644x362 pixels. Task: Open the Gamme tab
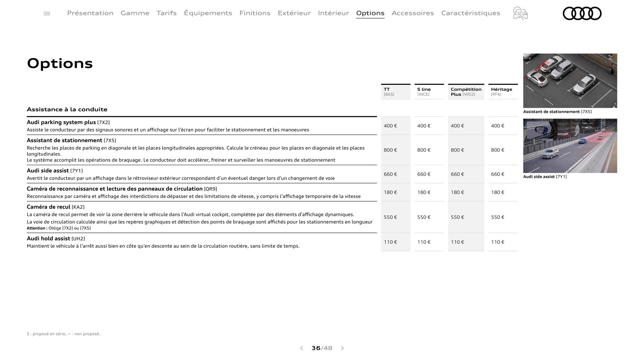click(135, 13)
